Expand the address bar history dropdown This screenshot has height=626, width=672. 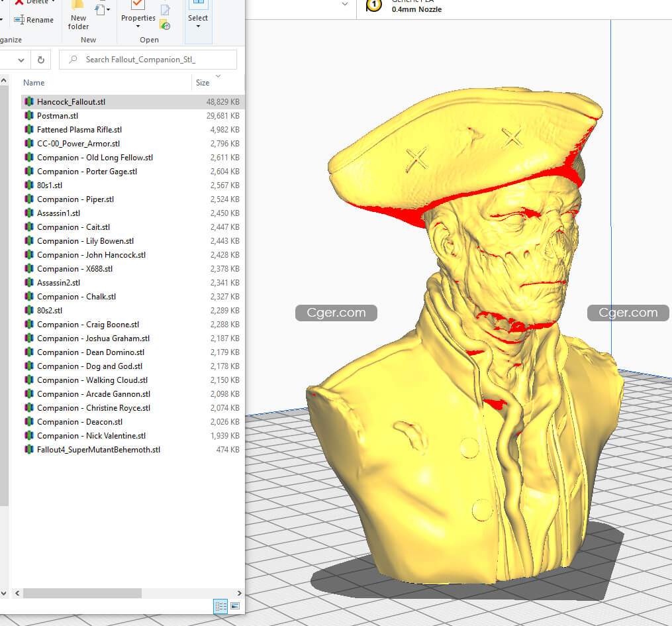[21, 60]
